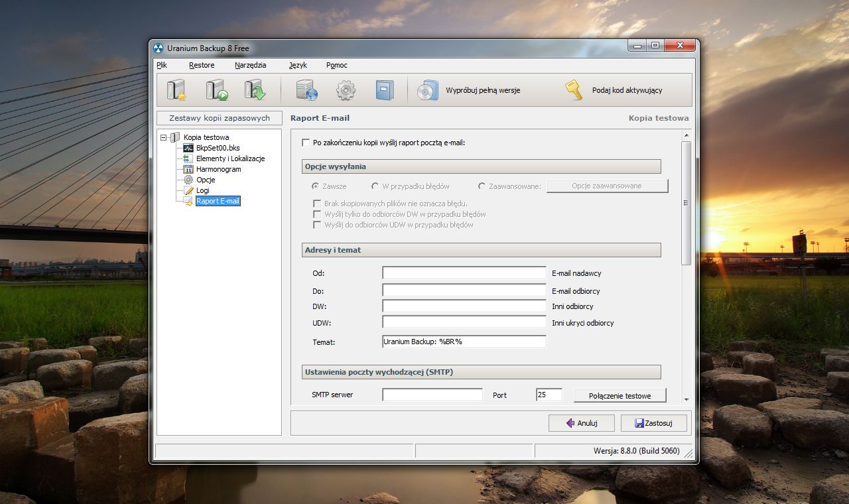
Task: Click the Kopia testowa server icon
Action: coord(175,137)
